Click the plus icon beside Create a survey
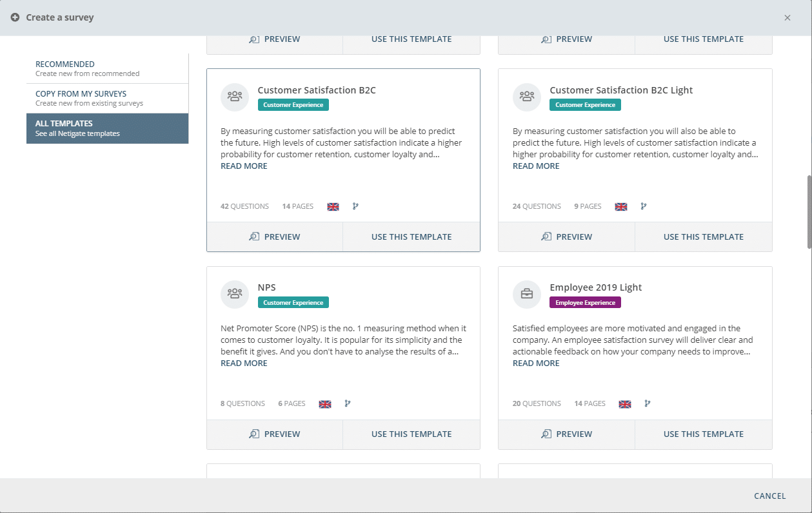The height and width of the screenshot is (513, 812). pyautogui.click(x=15, y=17)
